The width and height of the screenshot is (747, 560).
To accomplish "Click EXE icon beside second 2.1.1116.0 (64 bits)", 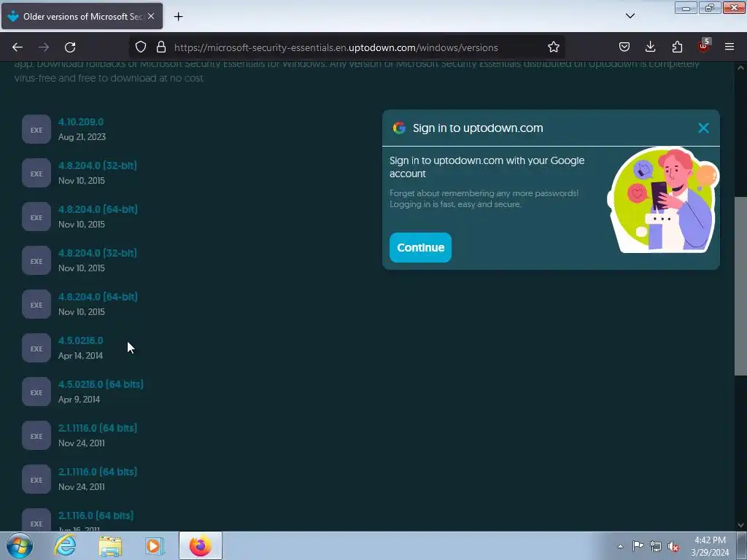I will pos(36,480).
